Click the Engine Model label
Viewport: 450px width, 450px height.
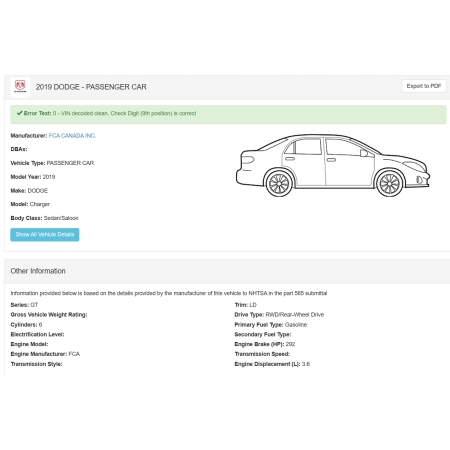point(29,344)
